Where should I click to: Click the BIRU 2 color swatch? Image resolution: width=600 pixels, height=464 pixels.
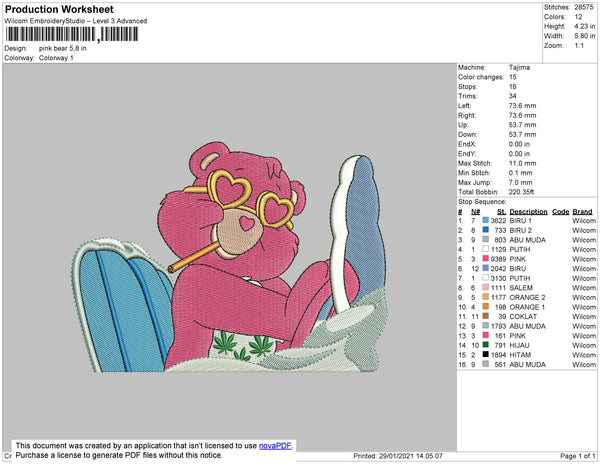tap(486, 230)
